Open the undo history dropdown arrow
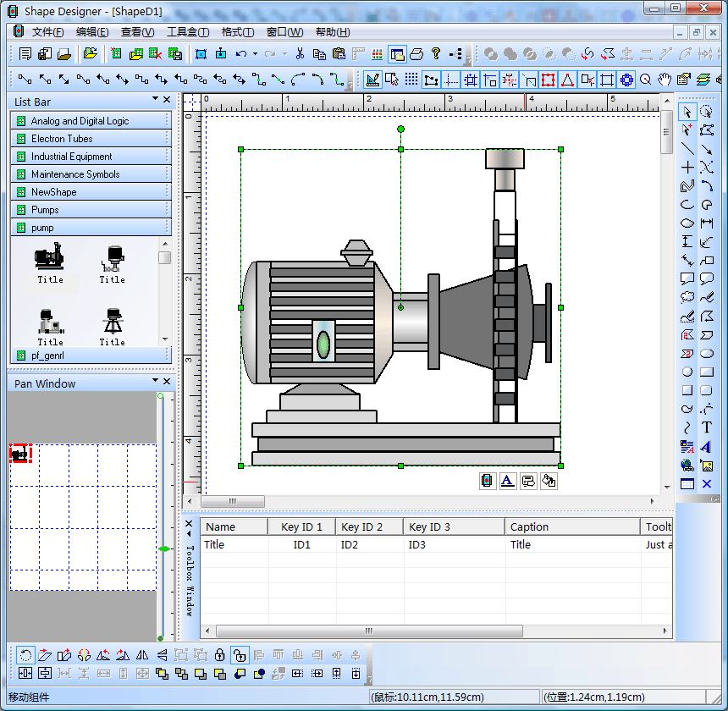Screen dimensions: 728x711 pos(255,54)
